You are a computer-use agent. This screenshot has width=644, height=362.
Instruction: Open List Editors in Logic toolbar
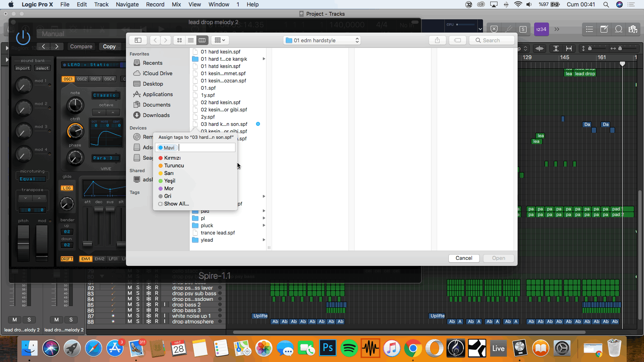click(590, 29)
